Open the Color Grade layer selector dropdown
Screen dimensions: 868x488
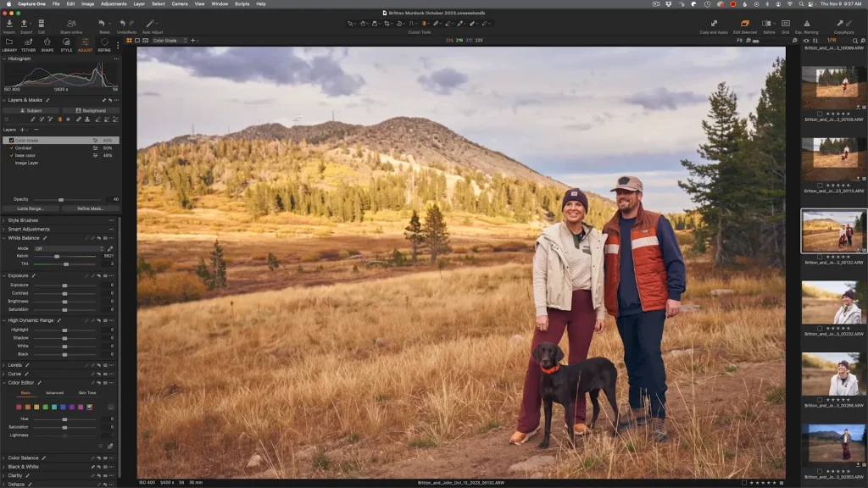pos(170,41)
